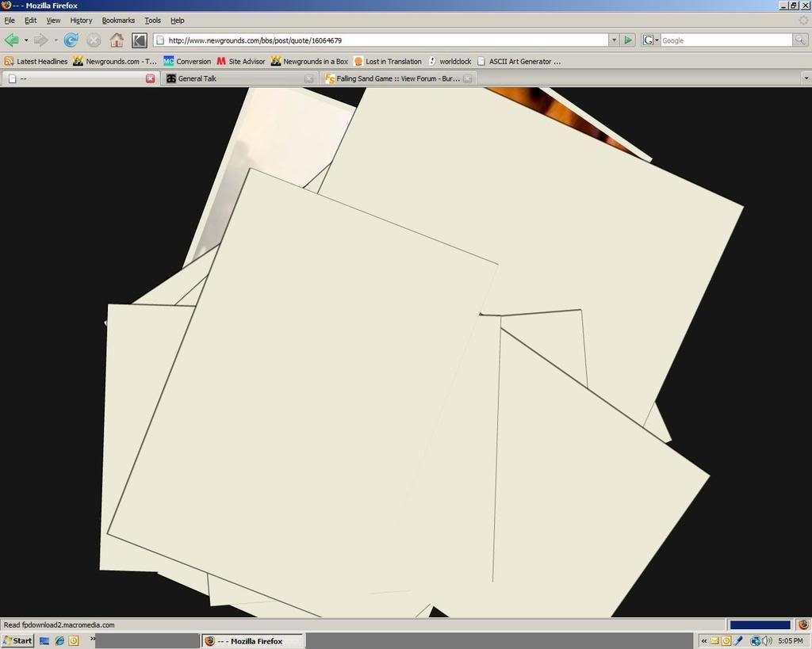Open the Back button history dropdown

click(25, 40)
